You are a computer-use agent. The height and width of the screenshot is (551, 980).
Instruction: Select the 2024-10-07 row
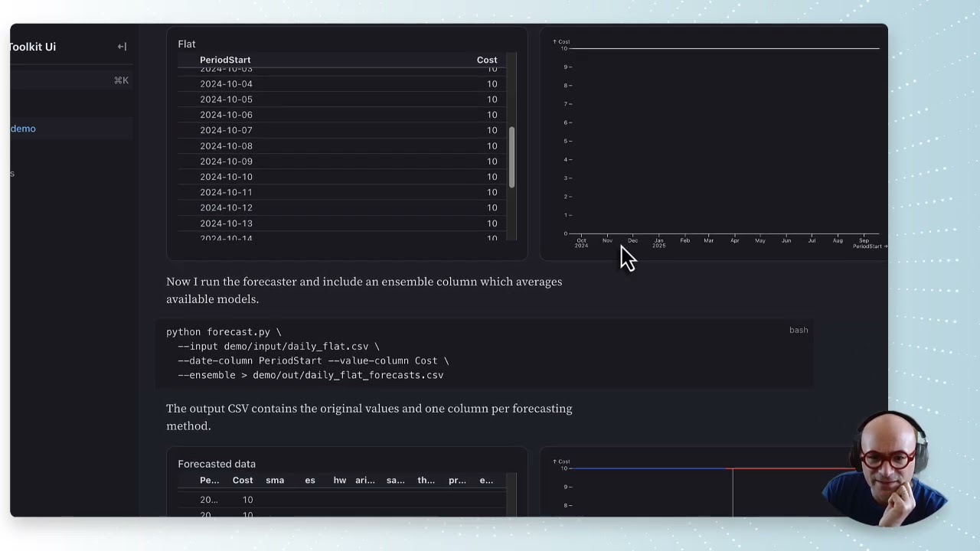pyautogui.click(x=342, y=130)
